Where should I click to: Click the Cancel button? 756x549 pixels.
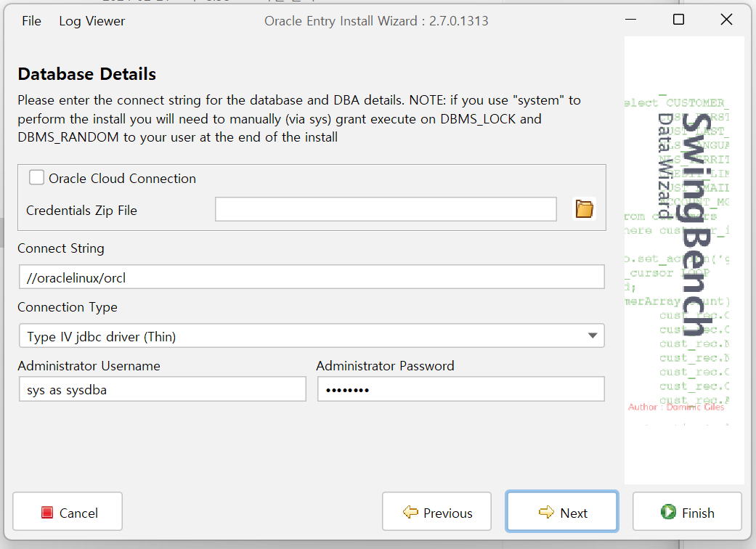tap(68, 512)
